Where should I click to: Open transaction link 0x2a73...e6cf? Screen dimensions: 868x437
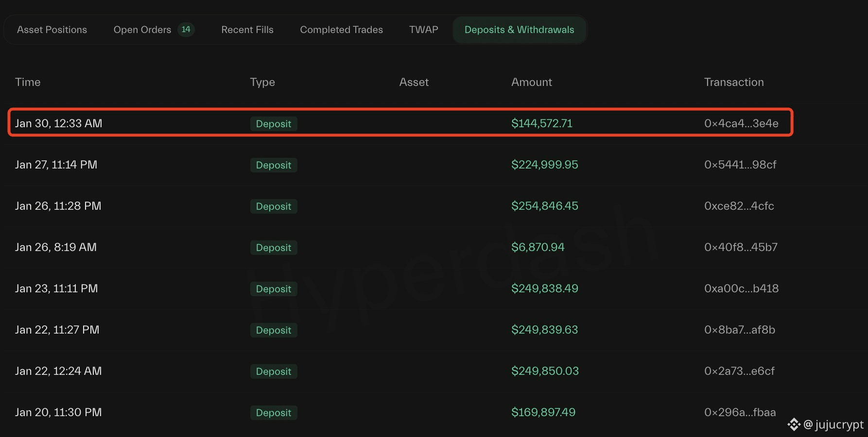pos(739,371)
